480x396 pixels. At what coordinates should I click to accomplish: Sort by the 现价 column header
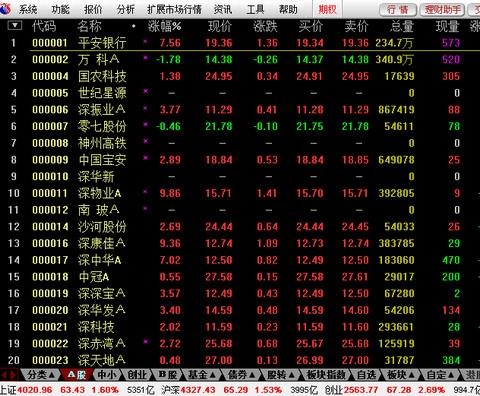pos(220,26)
